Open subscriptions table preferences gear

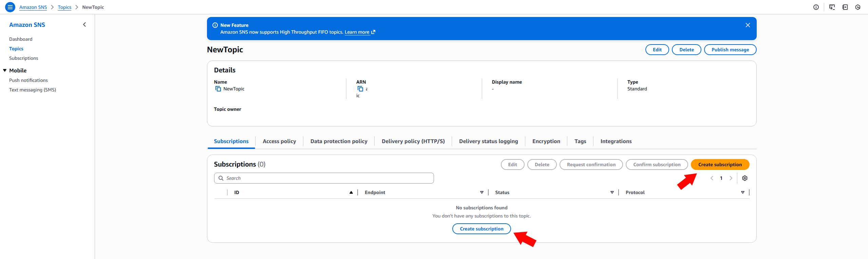[745, 178]
